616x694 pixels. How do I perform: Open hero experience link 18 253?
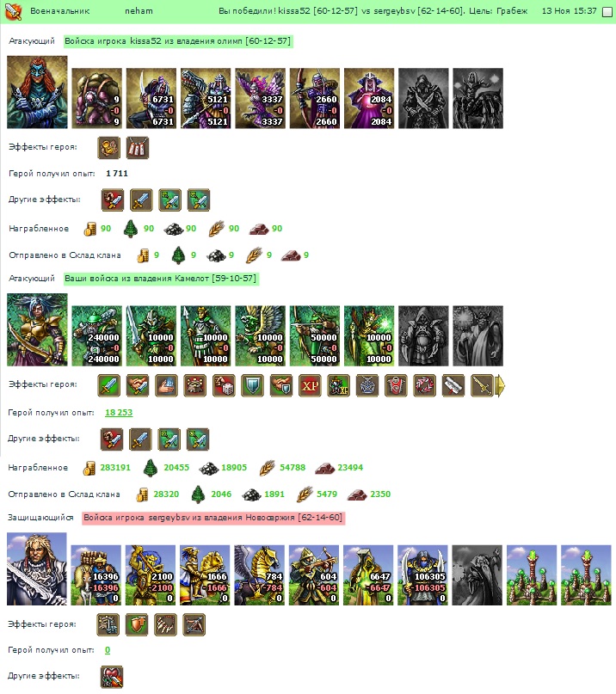[x=119, y=413]
